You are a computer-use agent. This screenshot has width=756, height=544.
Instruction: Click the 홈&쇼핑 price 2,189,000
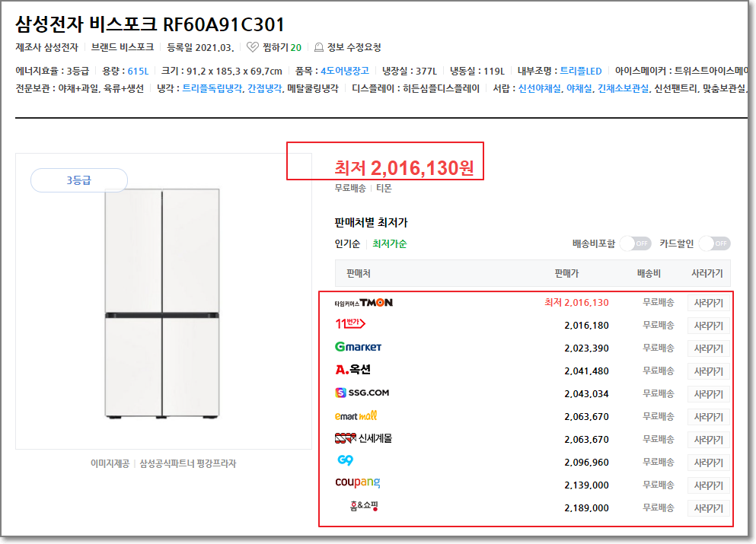point(586,508)
